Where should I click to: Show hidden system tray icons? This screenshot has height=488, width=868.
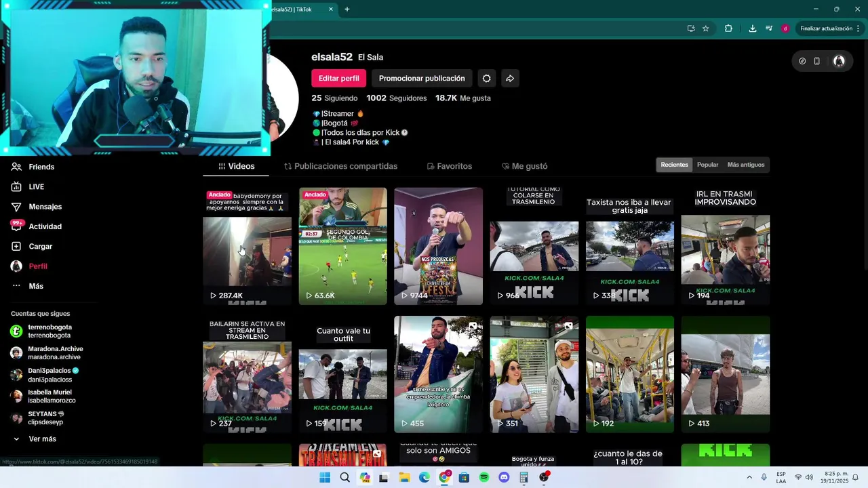tap(749, 477)
